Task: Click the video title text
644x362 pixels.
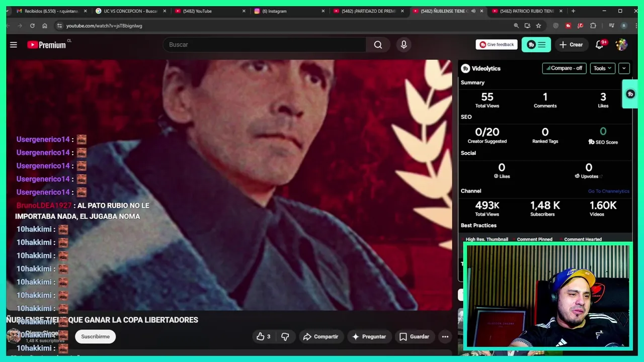Action: pos(102,320)
